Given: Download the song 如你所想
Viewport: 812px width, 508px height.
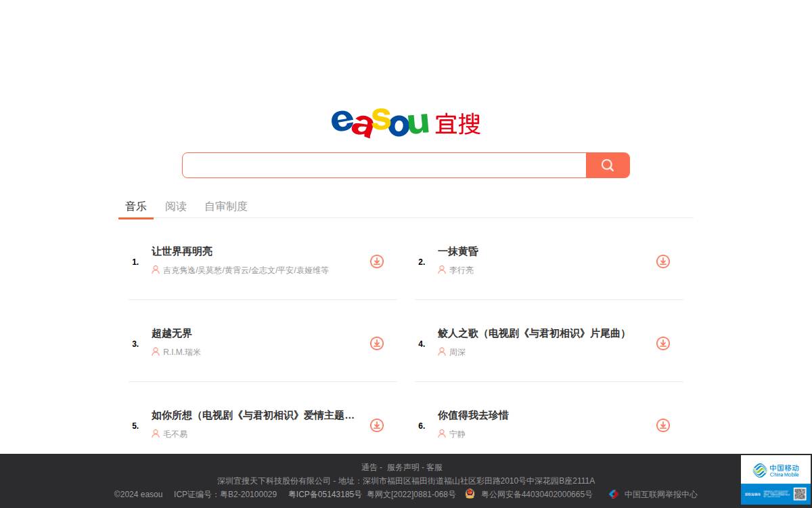Looking at the screenshot, I should click(x=377, y=425).
